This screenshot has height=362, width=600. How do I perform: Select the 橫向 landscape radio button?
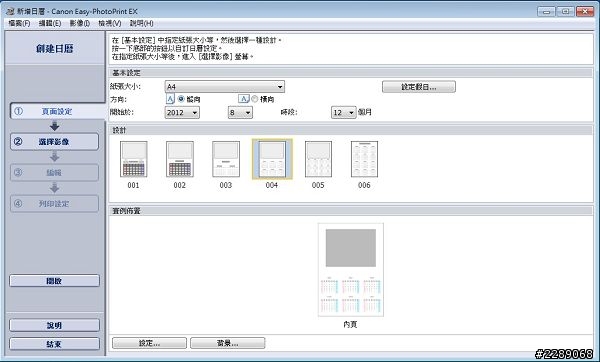click(x=255, y=99)
